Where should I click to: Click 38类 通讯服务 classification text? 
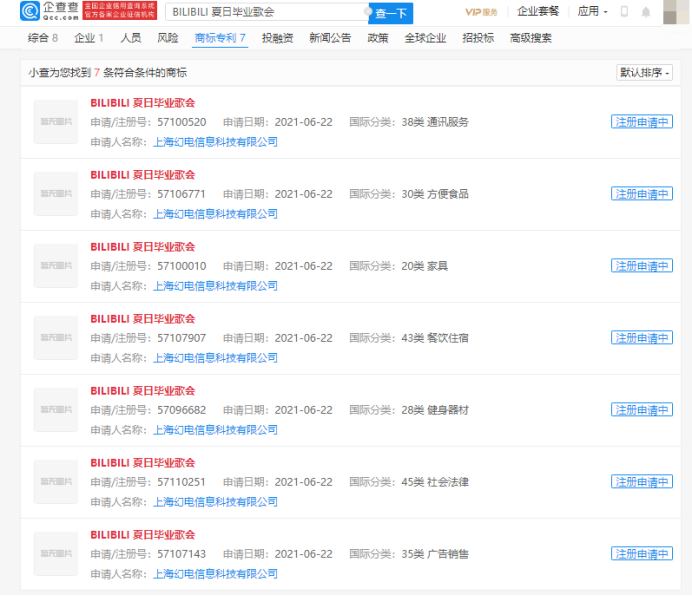[x=435, y=122]
